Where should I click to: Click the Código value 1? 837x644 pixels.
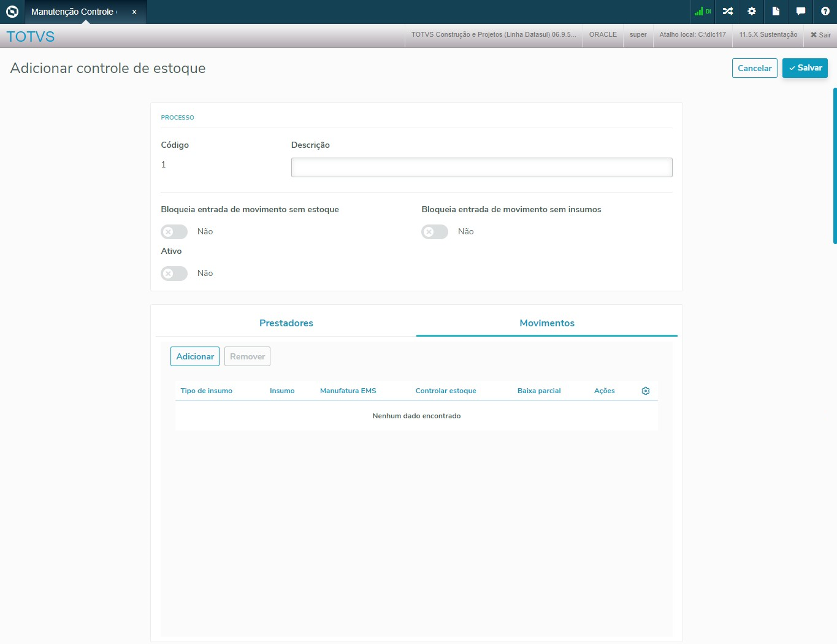pyautogui.click(x=163, y=164)
